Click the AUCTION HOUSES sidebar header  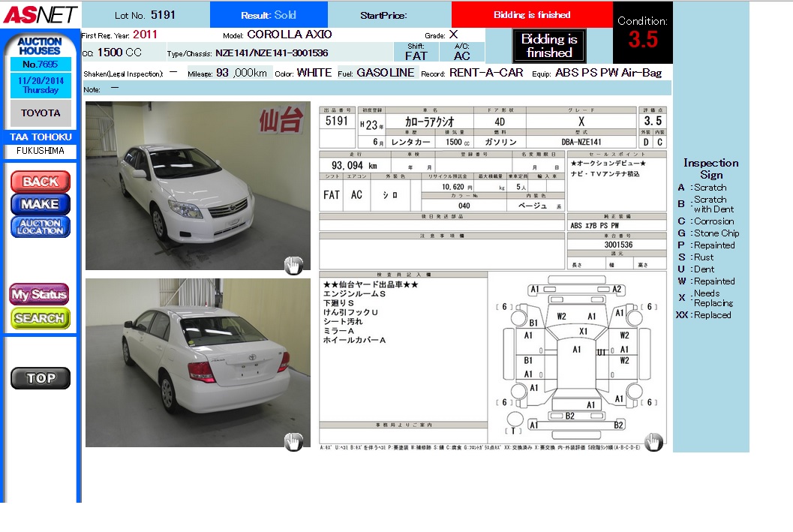click(40, 47)
